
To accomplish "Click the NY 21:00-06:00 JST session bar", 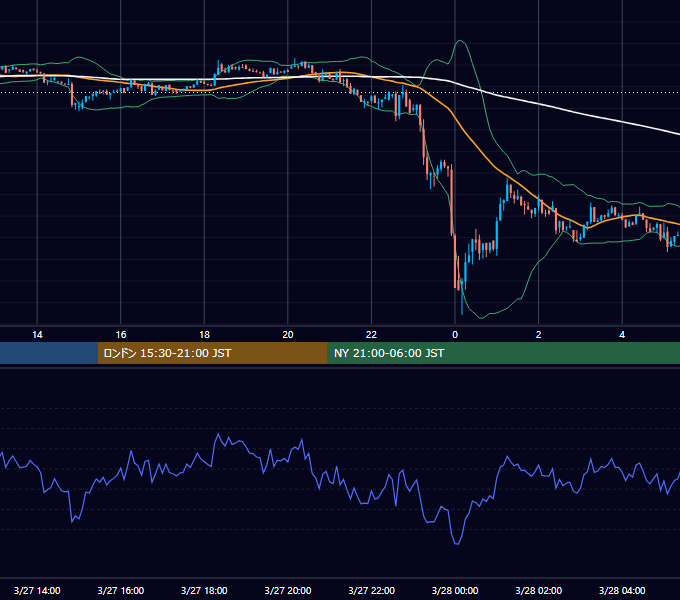I will [503, 353].
